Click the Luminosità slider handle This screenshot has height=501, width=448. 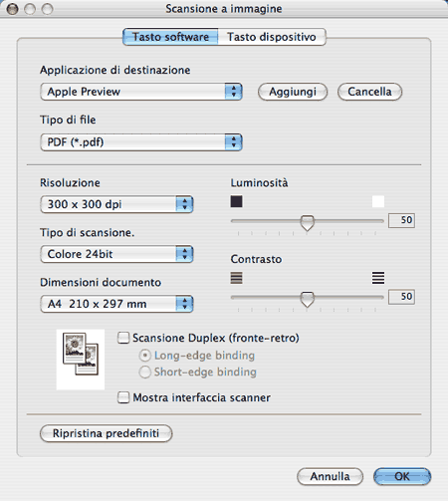click(307, 223)
